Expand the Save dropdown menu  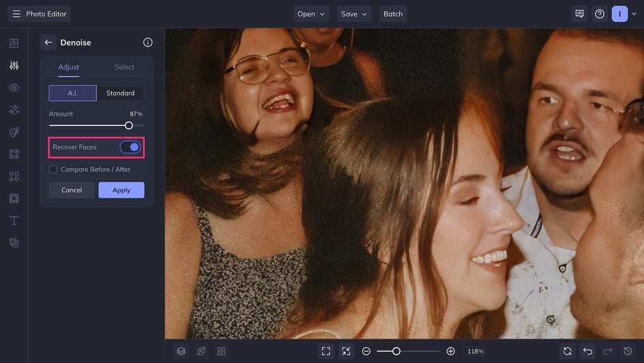(354, 14)
